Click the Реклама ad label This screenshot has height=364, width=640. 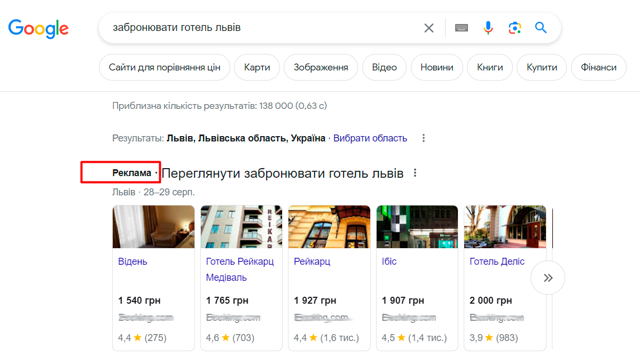[132, 173]
